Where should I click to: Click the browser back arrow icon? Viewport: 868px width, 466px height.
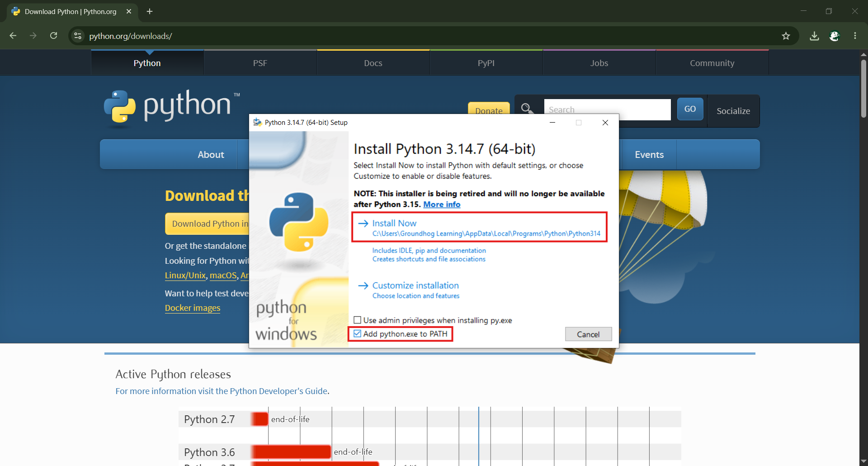tap(13, 36)
